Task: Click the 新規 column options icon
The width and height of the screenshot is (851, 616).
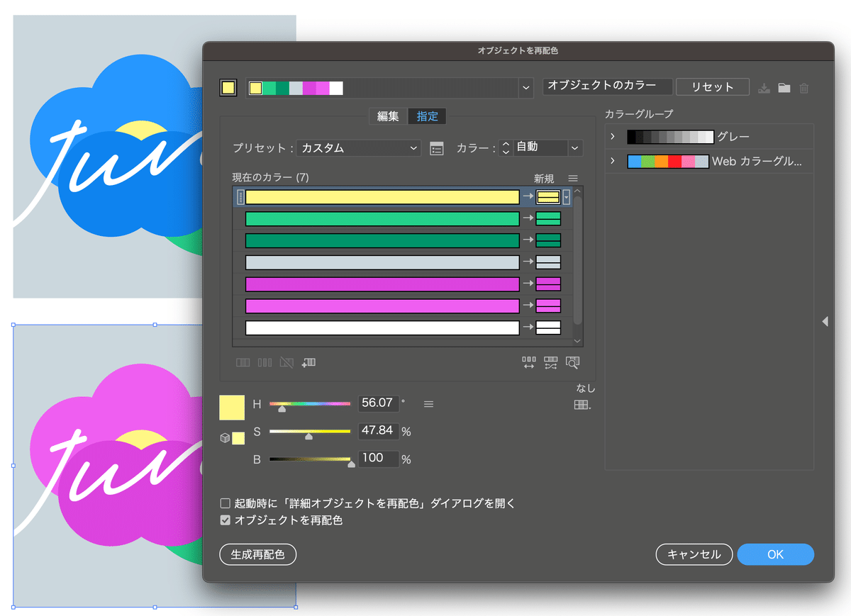Action: (x=573, y=179)
